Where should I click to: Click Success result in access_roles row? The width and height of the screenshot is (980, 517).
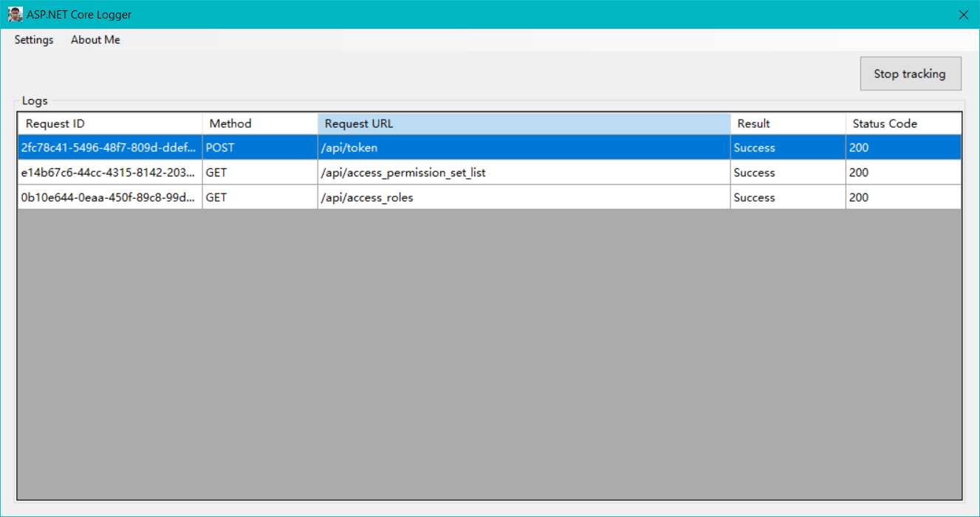click(788, 197)
